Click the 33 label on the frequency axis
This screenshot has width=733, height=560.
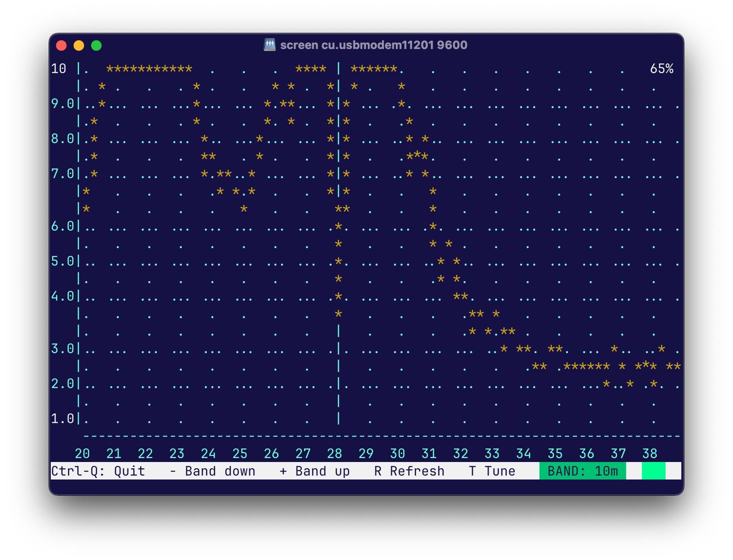tap(492, 454)
